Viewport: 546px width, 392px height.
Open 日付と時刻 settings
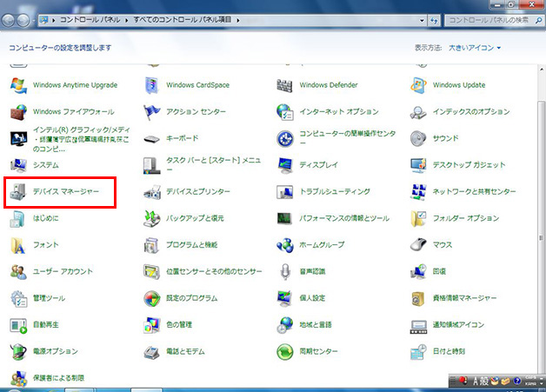[x=437, y=352]
